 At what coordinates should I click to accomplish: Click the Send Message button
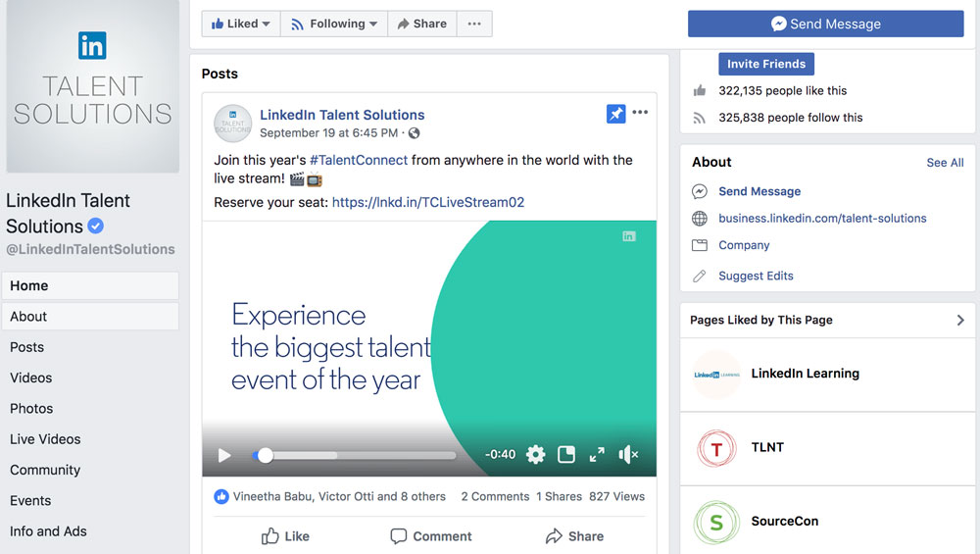pyautogui.click(x=825, y=24)
